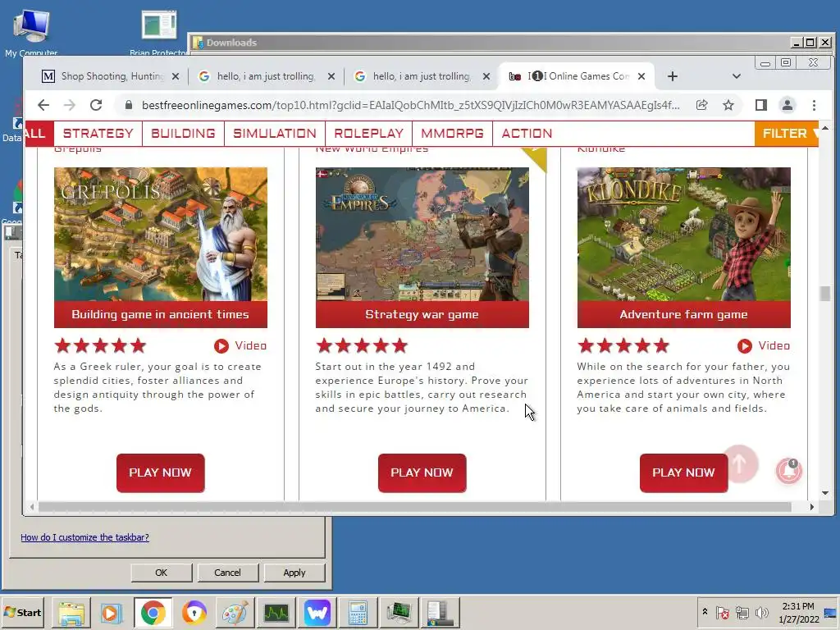Select the MMORPG category
Image resolution: width=840 pixels, height=630 pixels.
pyautogui.click(x=452, y=134)
